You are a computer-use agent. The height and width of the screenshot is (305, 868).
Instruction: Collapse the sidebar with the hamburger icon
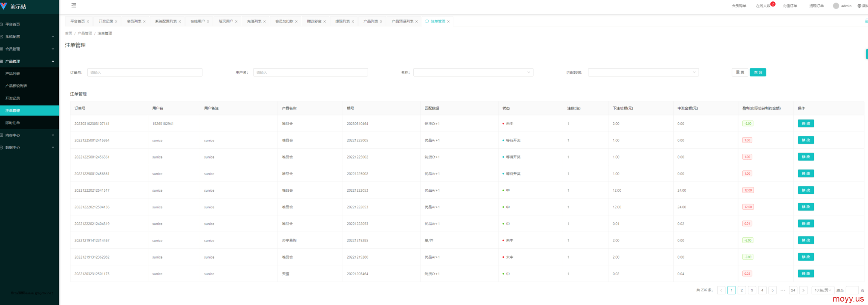point(74,6)
